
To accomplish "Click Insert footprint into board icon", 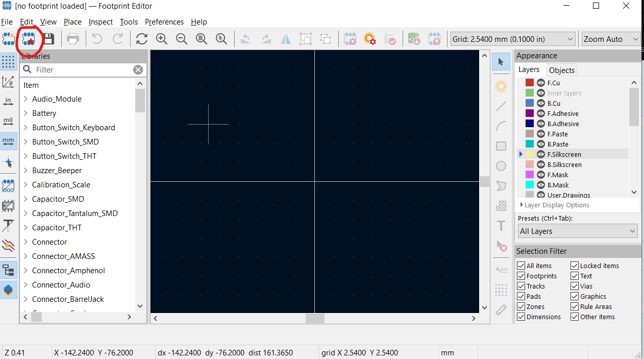I will point(434,39).
